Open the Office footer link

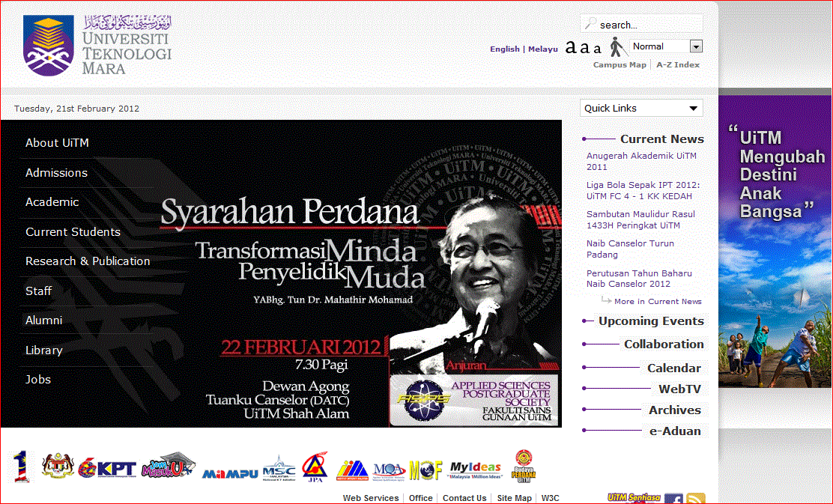click(x=420, y=498)
